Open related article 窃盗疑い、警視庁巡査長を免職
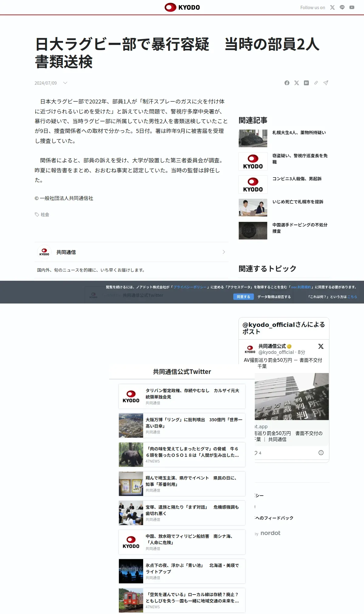The width and height of the screenshot is (364, 614). 300,159
